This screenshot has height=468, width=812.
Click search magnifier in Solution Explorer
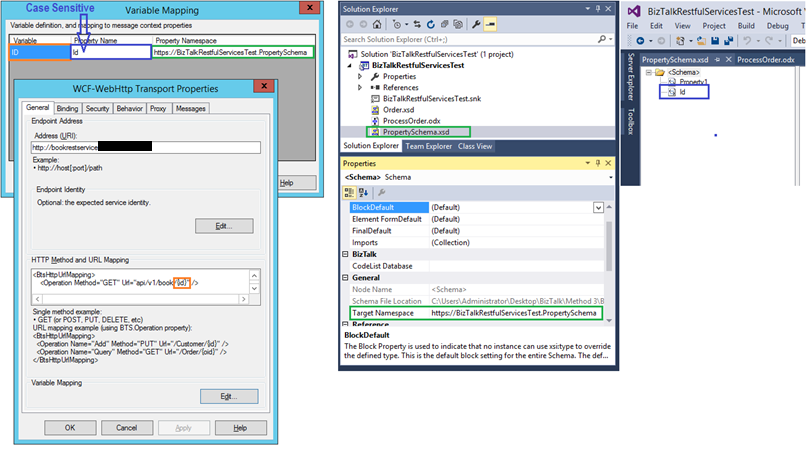[x=602, y=39]
